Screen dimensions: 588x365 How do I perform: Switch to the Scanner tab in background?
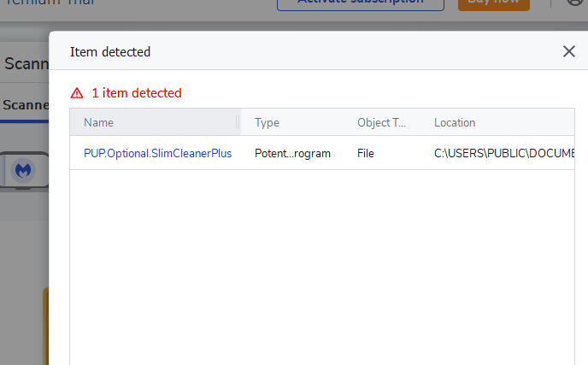tap(25, 105)
